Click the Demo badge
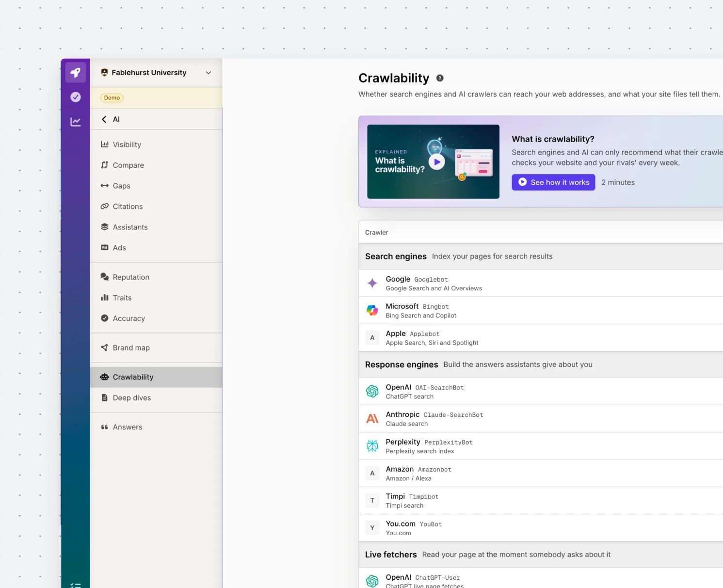Image resolution: width=723 pixels, height=588 pixels. pyautogui.click(x=112, y=98)
